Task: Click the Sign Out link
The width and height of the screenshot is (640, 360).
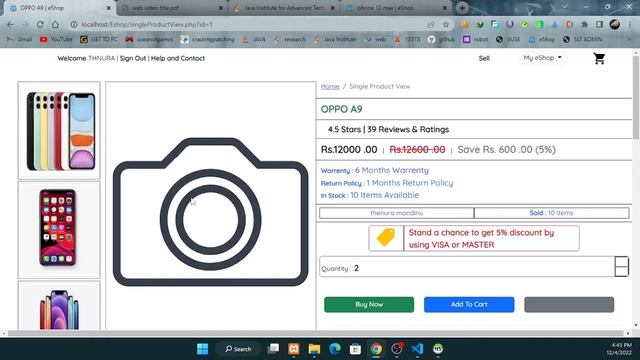Action: 133,58
